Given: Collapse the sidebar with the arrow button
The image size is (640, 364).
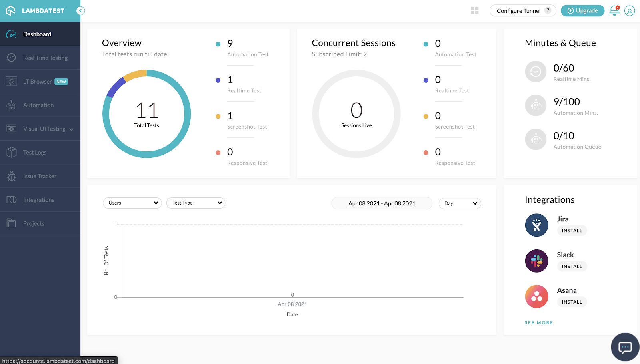Looking at the screenshot, I should coord(81,11).
